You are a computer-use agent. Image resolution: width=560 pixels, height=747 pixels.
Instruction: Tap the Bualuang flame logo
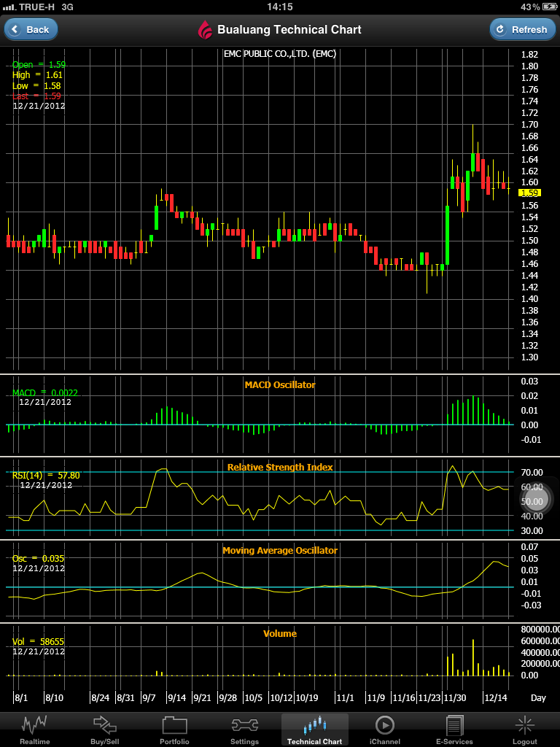point(205,29)
